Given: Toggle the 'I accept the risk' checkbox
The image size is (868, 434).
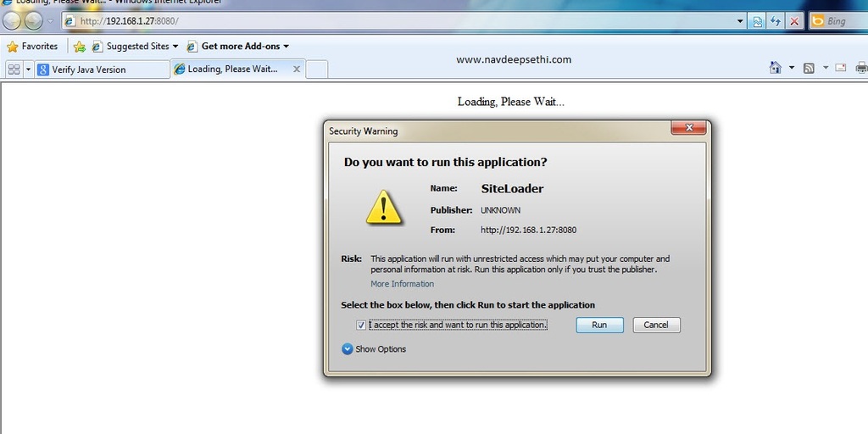Looking at the screenshot, I should click(361, 325).
